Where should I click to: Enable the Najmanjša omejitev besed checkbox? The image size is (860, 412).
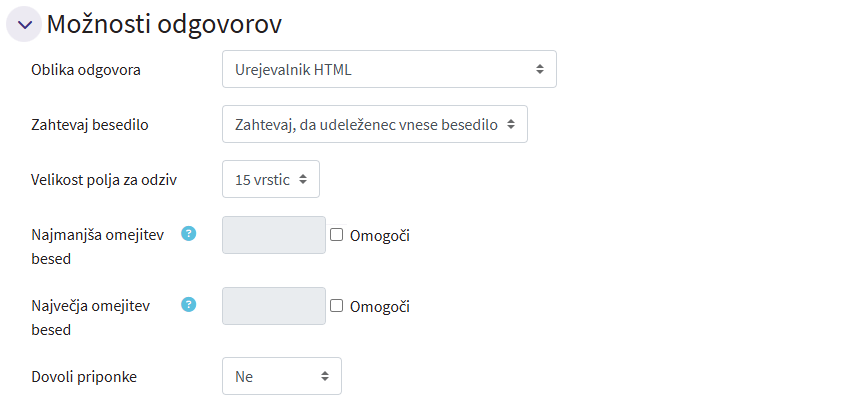pos(337,235)
